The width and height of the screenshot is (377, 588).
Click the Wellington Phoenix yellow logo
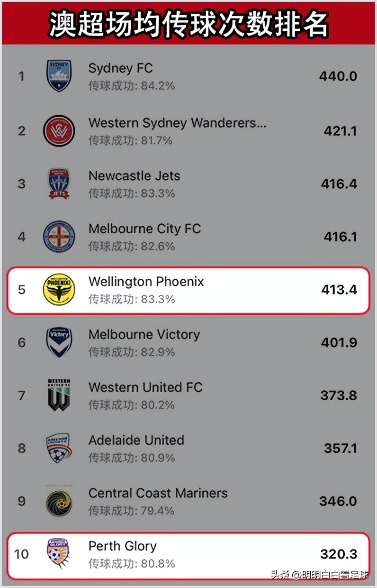[59, 289]
